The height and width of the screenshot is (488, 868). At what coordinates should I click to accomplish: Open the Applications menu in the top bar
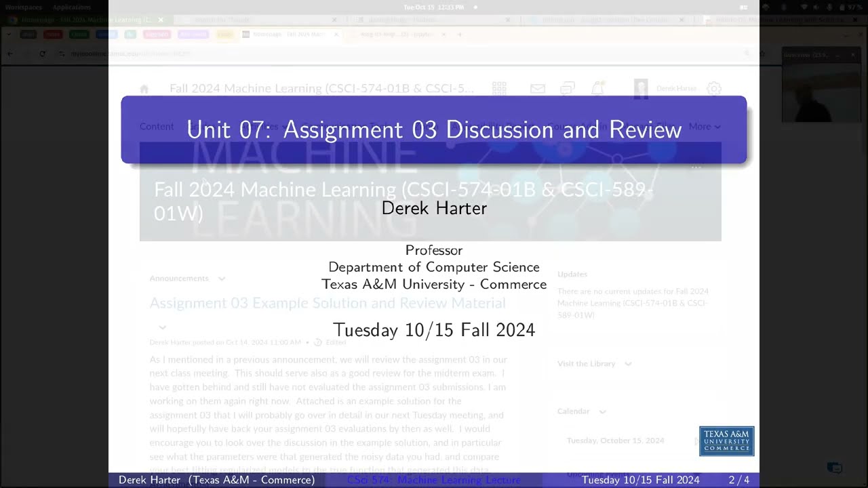[72, 7]
